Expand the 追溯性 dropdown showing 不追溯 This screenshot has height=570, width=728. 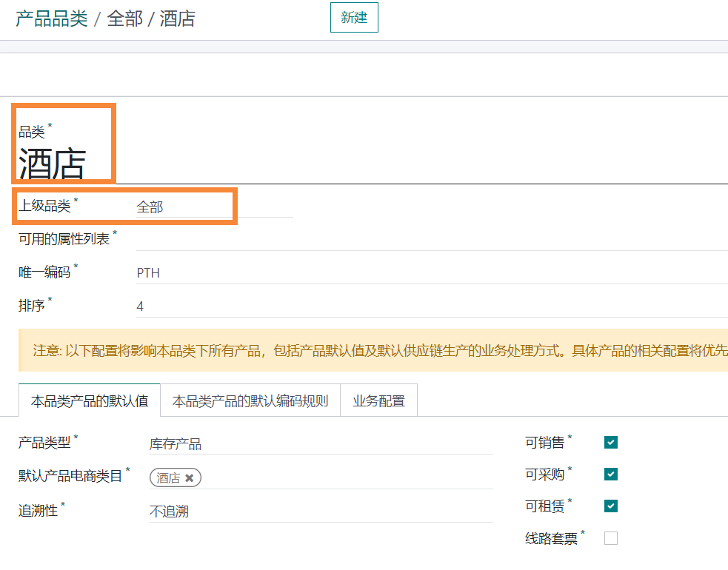320,512
